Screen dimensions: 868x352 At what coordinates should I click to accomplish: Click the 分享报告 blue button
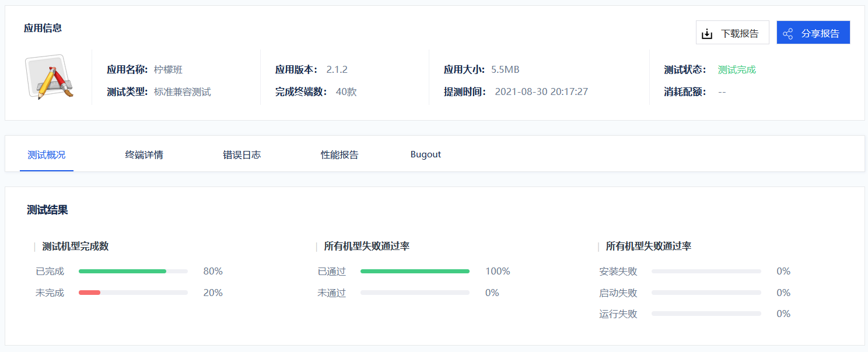point(813,33)
